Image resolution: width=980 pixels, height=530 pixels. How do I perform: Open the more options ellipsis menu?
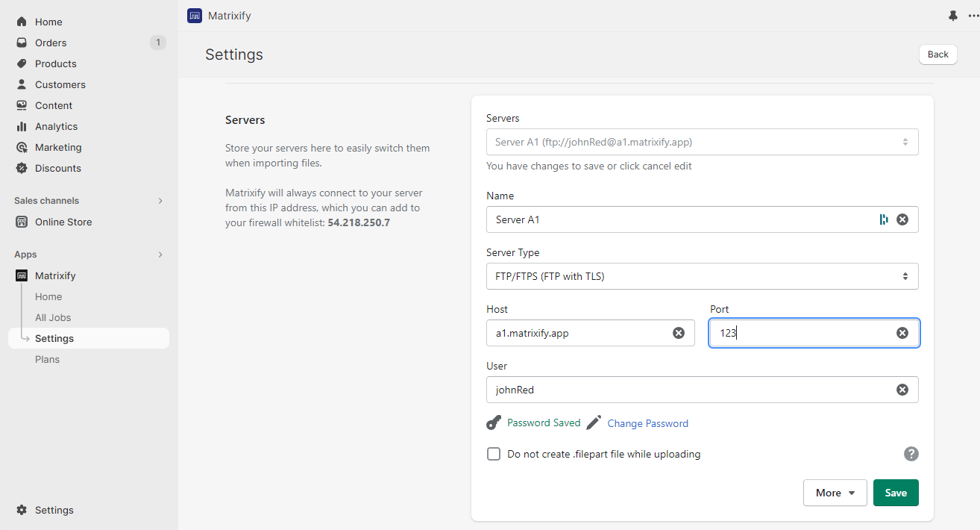pyautogui.click(x=973, y=16)
